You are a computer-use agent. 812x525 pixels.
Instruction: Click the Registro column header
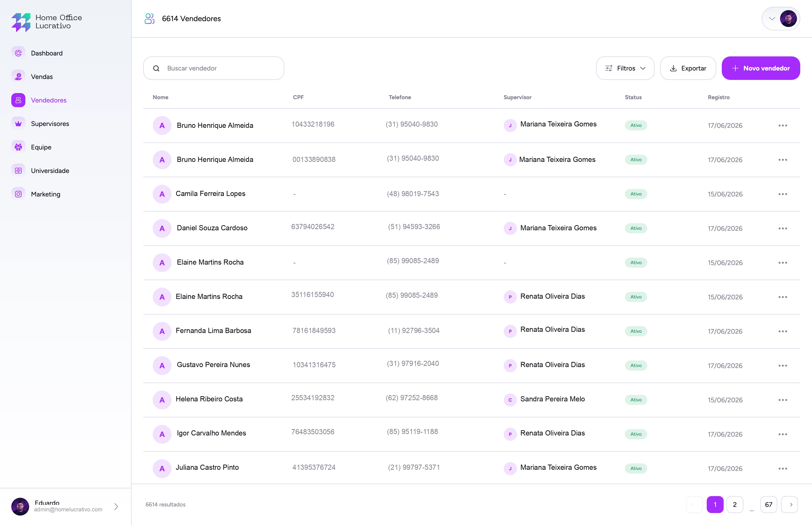tap(719, 97)
